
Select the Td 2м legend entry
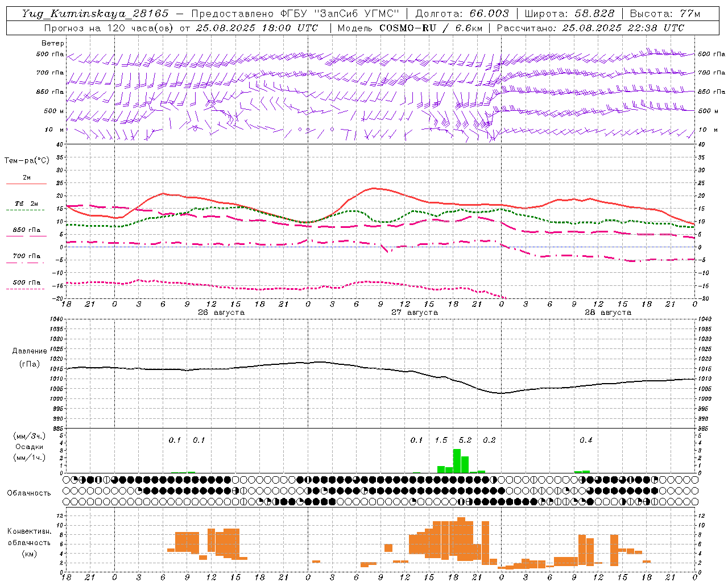pos(26,203)
